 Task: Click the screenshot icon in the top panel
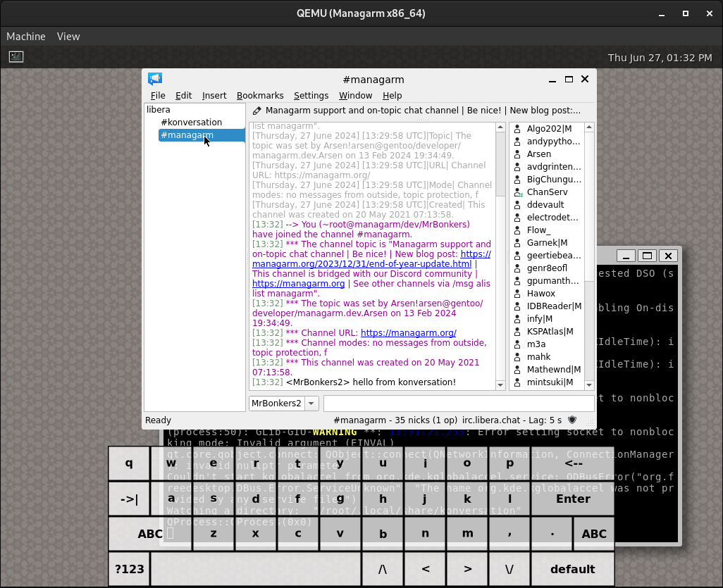[x=16, y=56]
